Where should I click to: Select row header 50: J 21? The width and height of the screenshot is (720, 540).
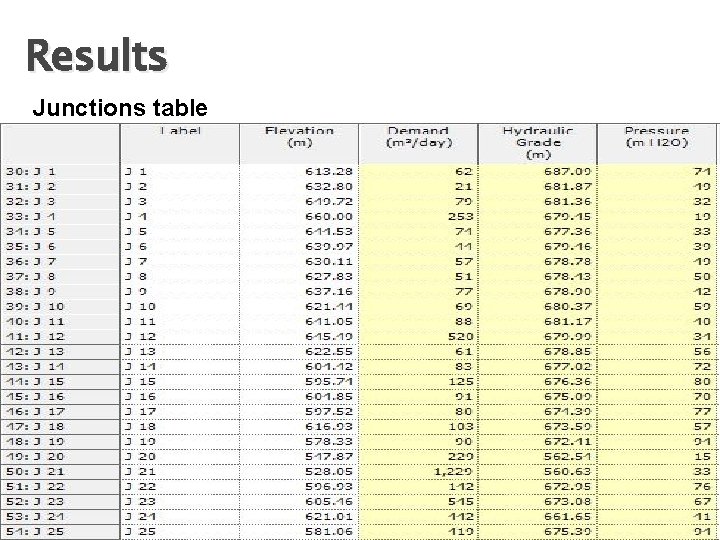(x=60, y=471)
